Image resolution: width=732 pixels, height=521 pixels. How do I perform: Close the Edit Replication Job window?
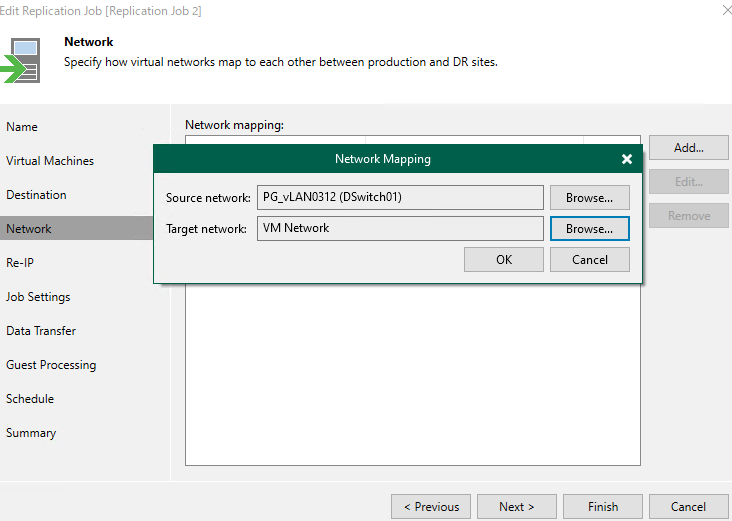coord(726,10)
